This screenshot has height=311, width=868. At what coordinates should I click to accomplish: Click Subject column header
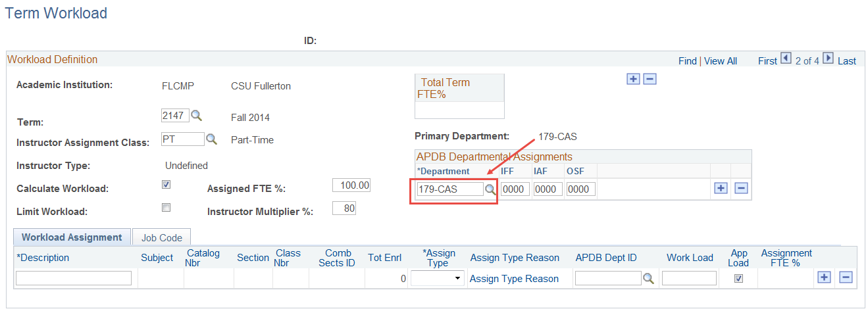coord(157,258)
